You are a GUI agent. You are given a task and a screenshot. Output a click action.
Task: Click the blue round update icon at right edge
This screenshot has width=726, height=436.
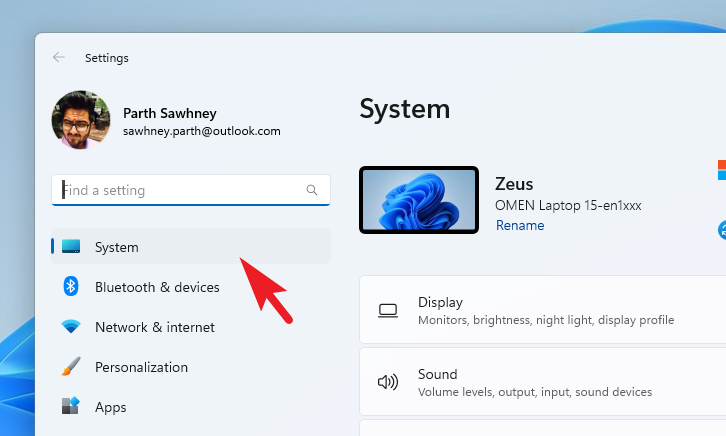[722, 230]
